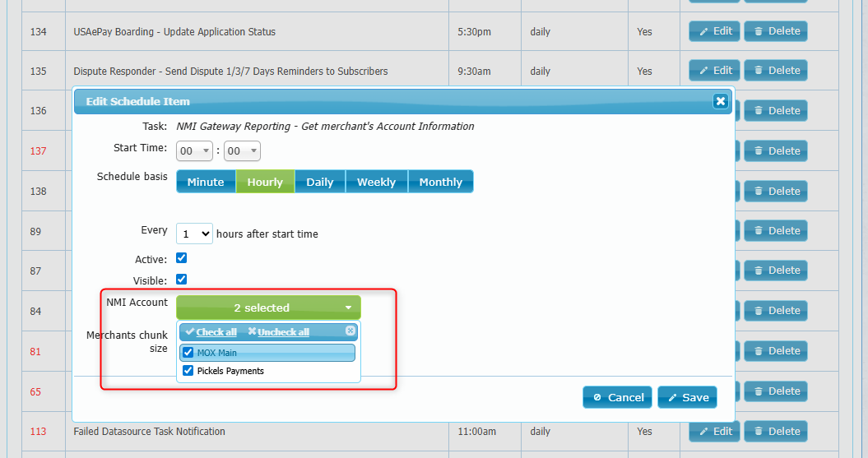Toggle the Visible checkbox
The height and width of the screenshot is (458, 868).
tap(182, 280)
